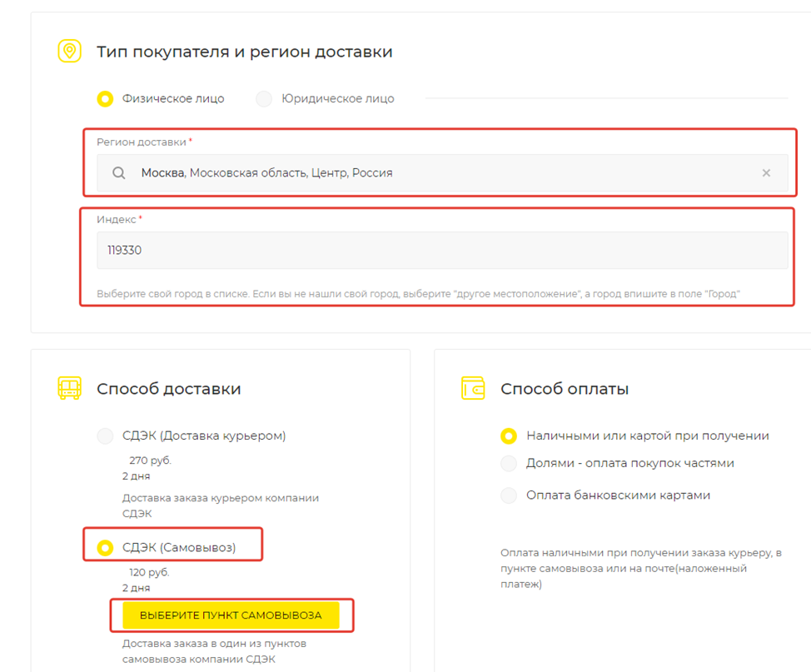
Task: Choose "Долями - оплата покупок частями" option
Action: coord(508,463)
